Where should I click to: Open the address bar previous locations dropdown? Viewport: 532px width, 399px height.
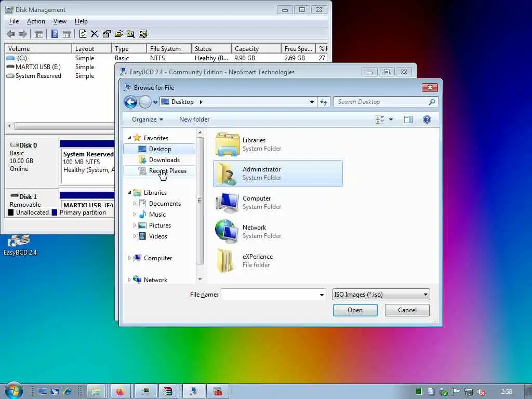click(312, 102)
